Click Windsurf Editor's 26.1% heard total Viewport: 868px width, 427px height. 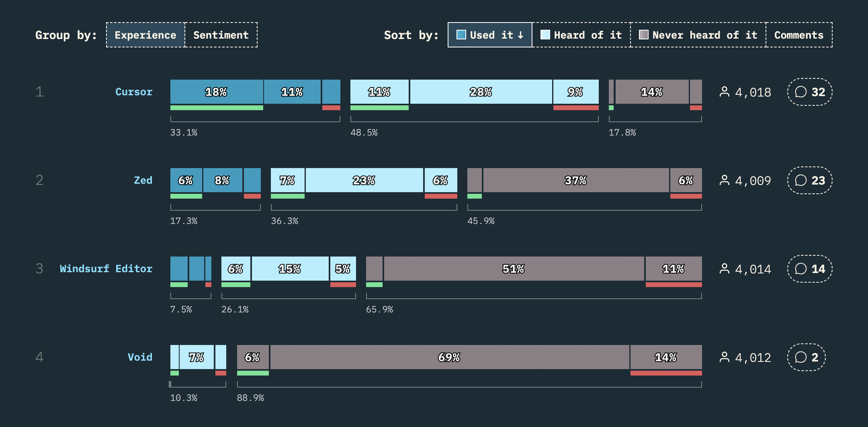[x=235, y=310]
